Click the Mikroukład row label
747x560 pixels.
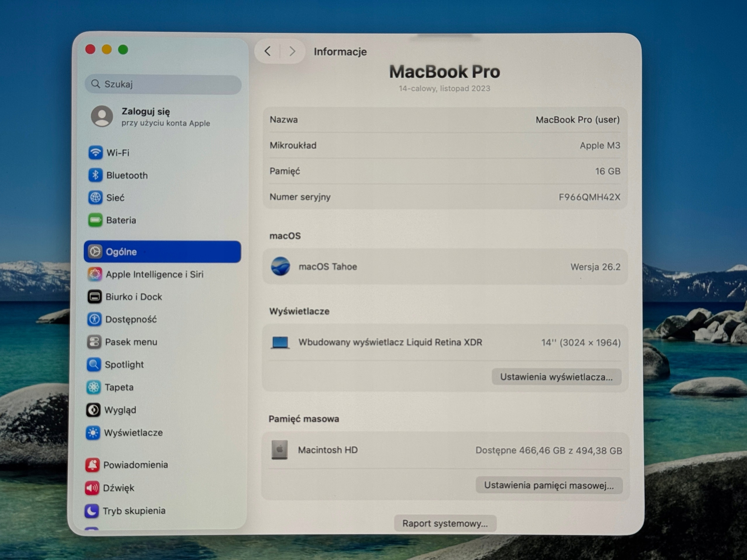click(293, 146)
